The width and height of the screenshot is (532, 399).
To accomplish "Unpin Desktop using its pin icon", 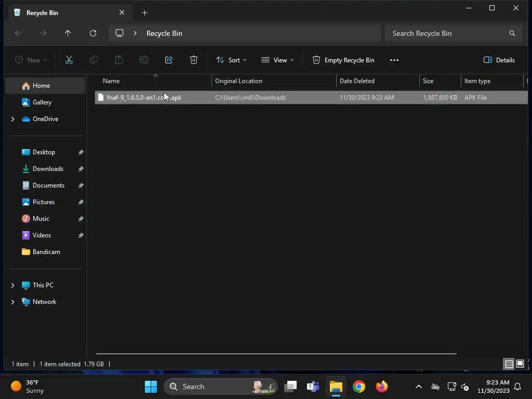I will [81, 152].
